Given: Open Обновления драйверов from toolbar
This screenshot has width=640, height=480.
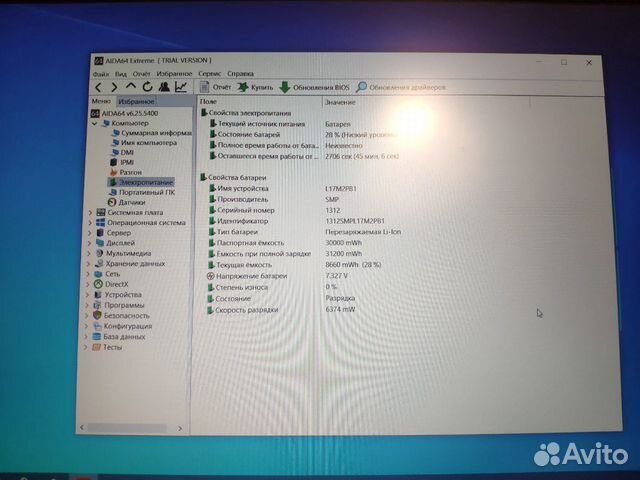Looking at the screenshot, I should click(401, 87).
